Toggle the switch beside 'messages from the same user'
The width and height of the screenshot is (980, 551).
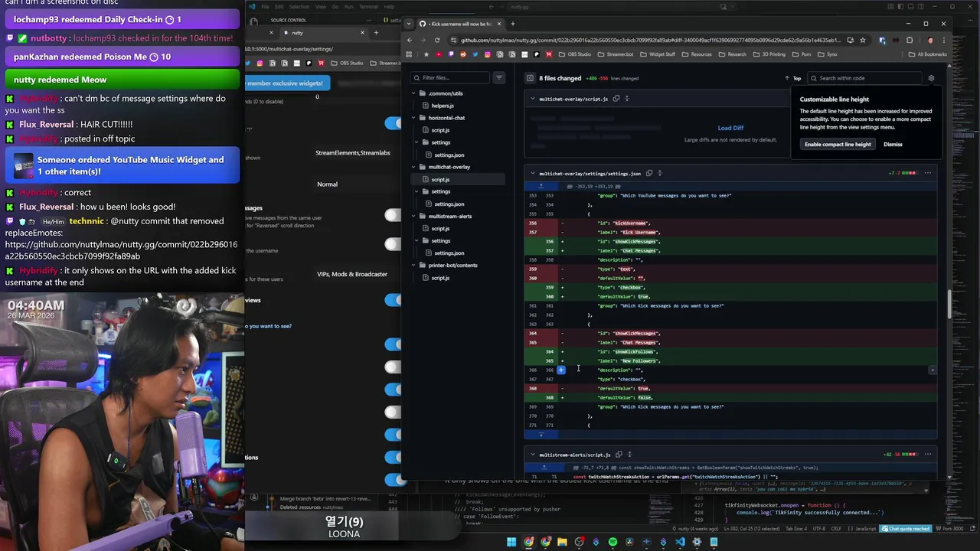pyautogui.click(x=394, y=216)
